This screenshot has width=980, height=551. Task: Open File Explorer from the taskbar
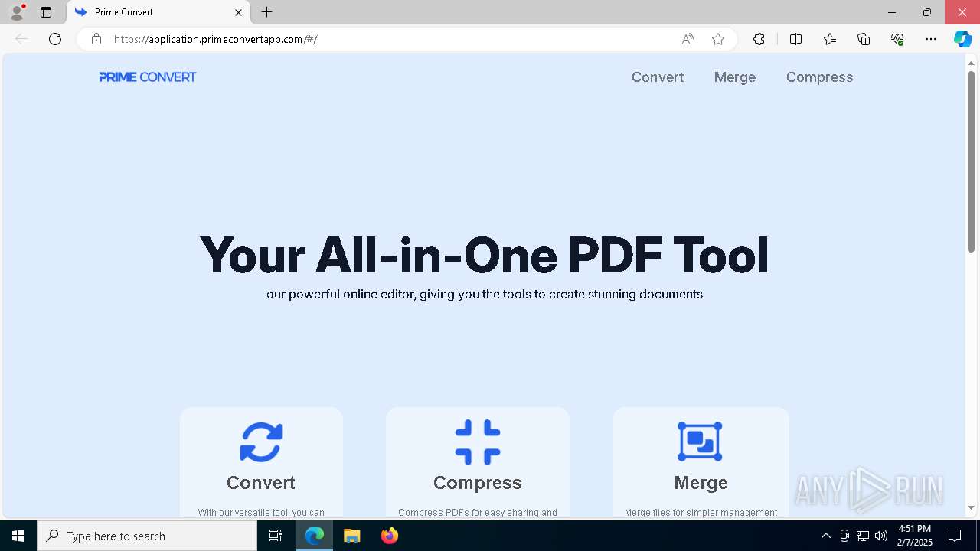(352, 536)
